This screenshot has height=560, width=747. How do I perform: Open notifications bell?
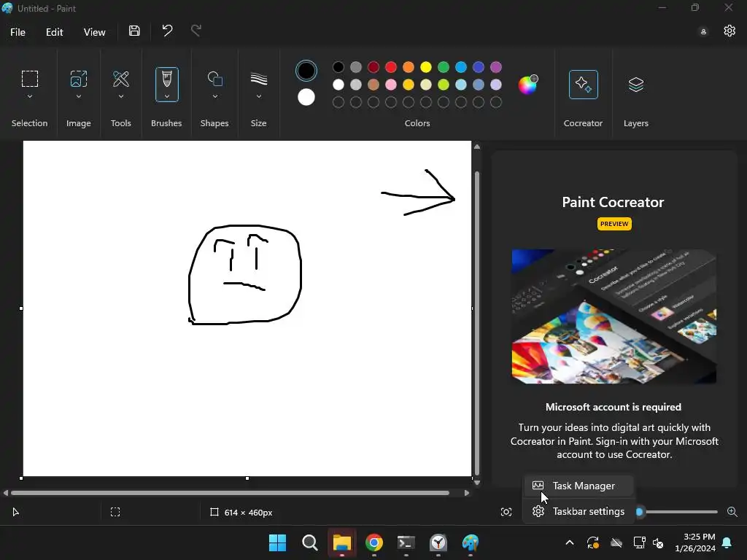coord(727,542)
